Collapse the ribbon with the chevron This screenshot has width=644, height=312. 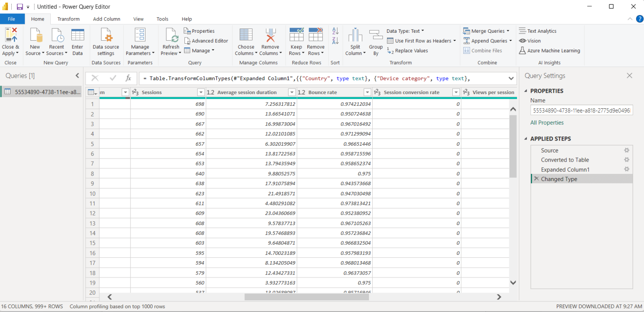(630, 18)
